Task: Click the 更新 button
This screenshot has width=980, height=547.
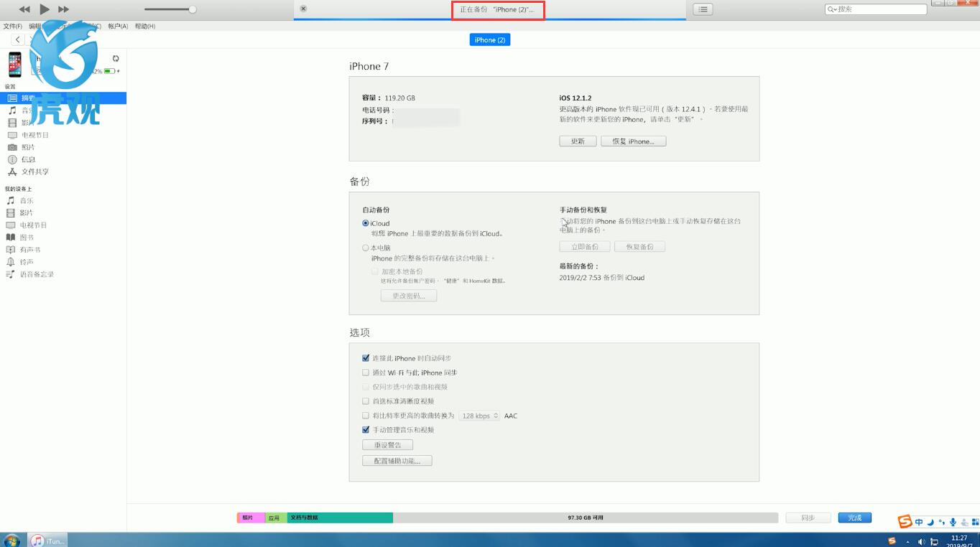Action: pos(578,141)
